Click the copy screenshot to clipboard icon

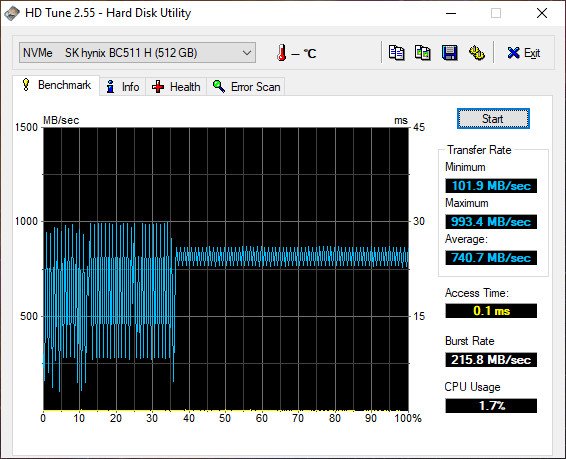pos(423,53)
